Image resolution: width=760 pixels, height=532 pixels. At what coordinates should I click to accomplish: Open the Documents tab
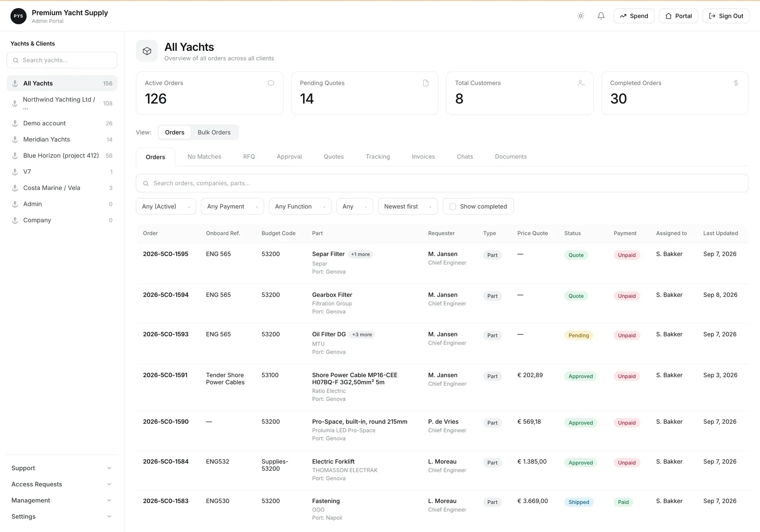511,157
